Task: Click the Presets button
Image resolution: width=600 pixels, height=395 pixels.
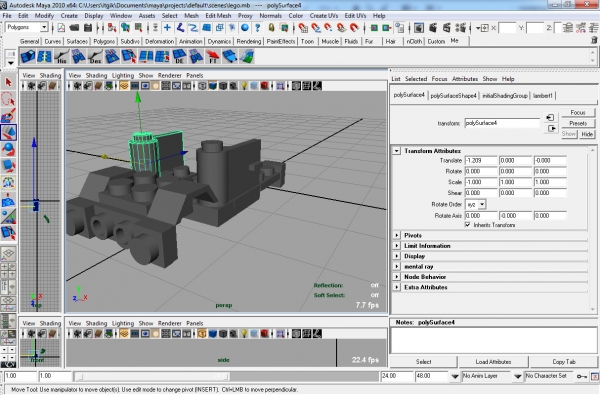Action: [x=578, y=123]
